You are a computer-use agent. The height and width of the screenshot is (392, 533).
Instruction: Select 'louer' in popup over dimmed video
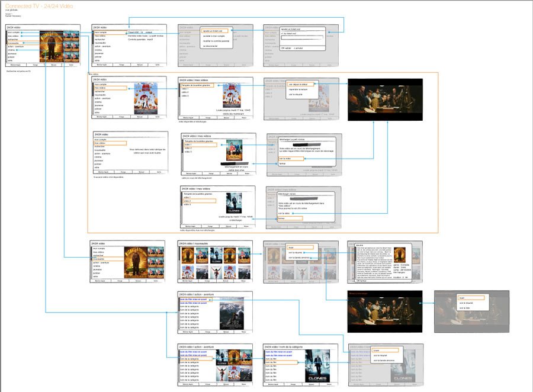[x=470, y=298]
